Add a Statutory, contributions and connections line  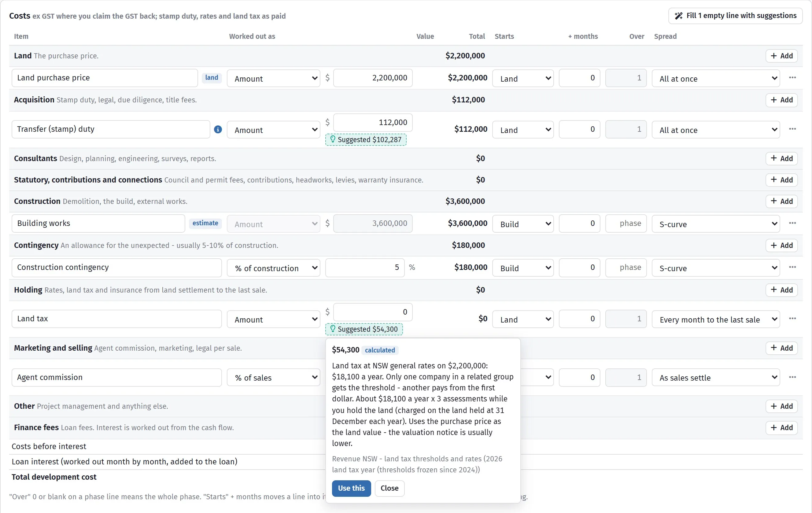click(x=781, y=180)
